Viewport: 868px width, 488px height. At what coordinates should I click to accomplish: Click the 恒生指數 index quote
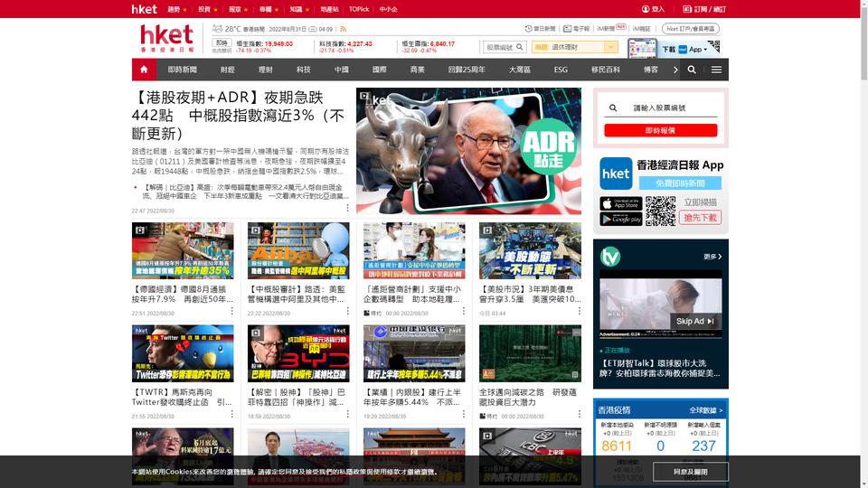pyautogui.click(x=265, y=46)
